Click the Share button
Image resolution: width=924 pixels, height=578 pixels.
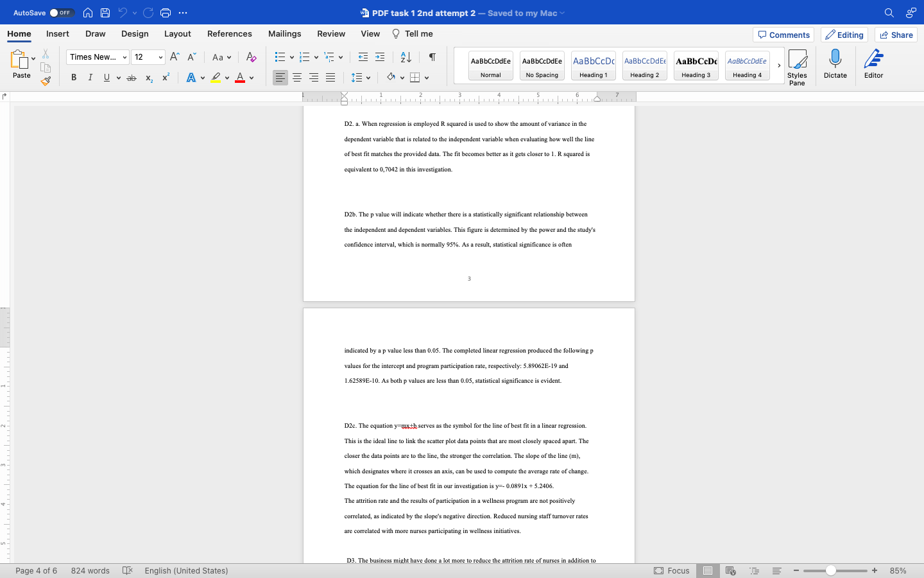tap(896, 35)
